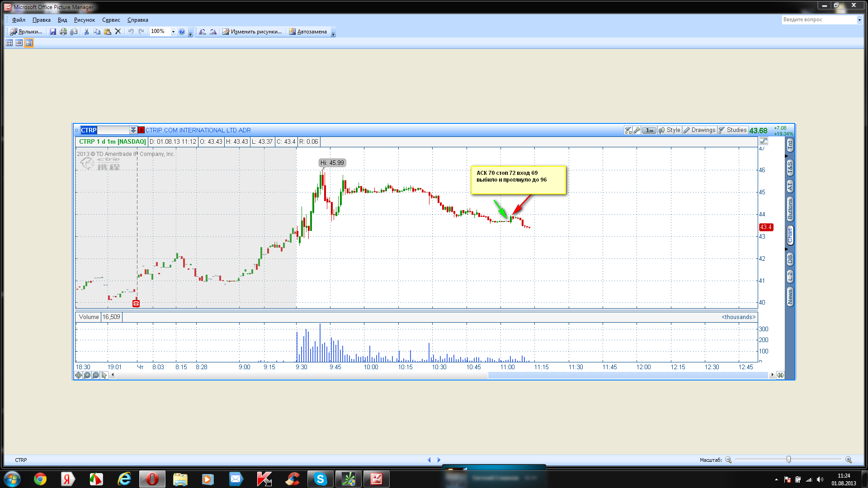Switch to Thumbnail view icon

point(9,43)
